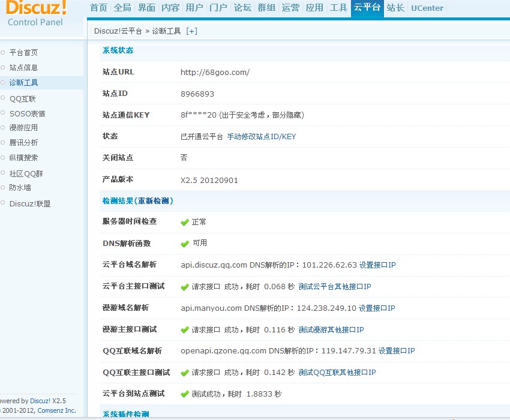
Task: Select QQ互联 sidebar item
Action: (22, 99)
